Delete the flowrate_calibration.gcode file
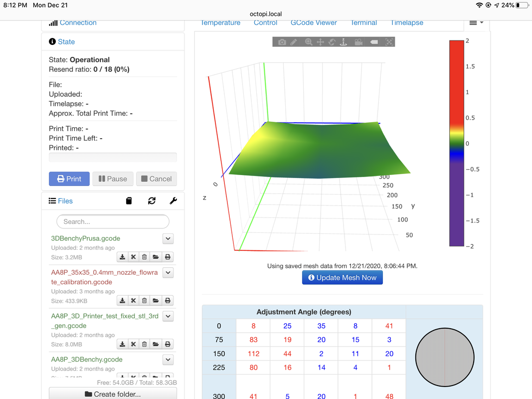This screenshot has width=532, height=399. click(x=144, y=301)
